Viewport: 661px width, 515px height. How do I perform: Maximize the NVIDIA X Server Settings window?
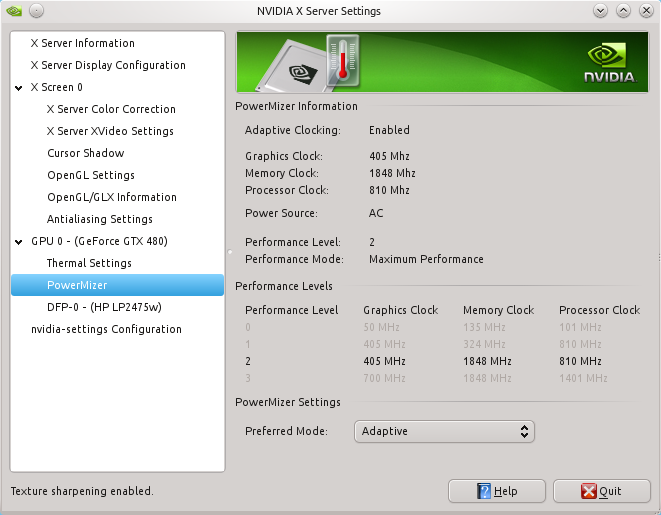(x=623, y=11)
